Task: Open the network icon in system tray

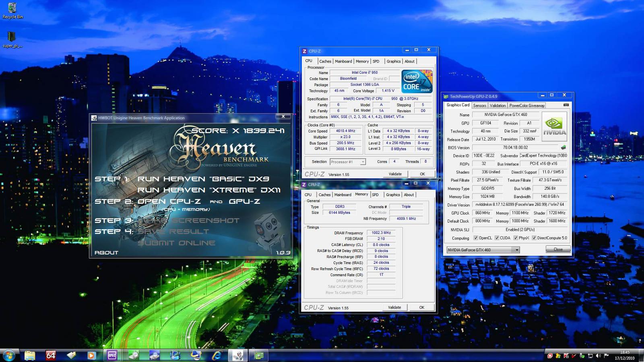Action: pyautogui.click(x=590, y=356)
